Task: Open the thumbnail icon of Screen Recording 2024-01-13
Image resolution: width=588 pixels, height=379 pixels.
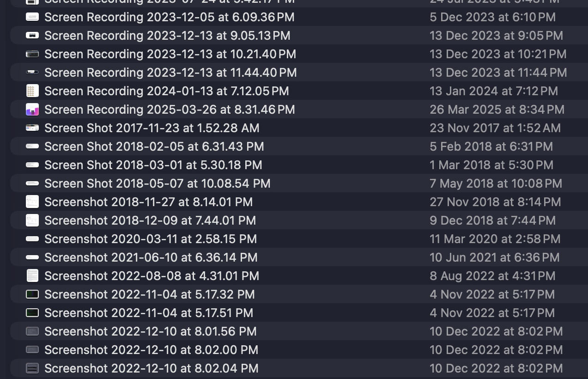Action: click(32, 91)
